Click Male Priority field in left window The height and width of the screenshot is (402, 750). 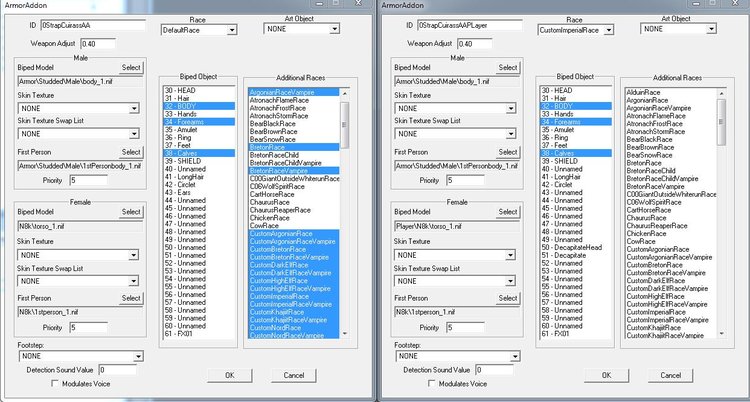point(88,180)
